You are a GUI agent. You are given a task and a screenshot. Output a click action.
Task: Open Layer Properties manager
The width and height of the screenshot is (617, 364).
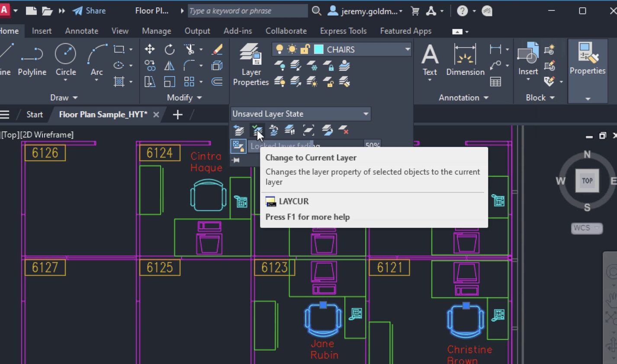coord(251,65)
